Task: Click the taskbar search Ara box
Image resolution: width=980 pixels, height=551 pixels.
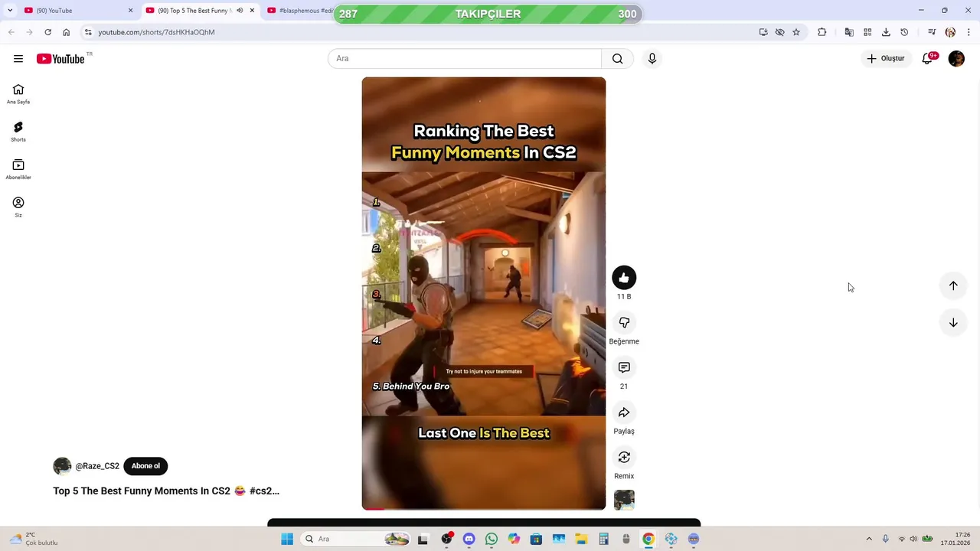Action: click(x=355, y=539)
